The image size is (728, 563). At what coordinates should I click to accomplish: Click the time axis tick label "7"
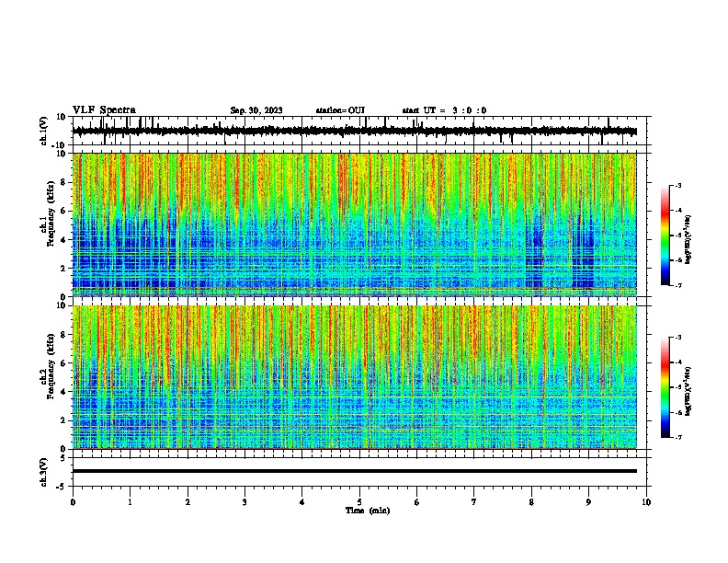tap(474, 502)
